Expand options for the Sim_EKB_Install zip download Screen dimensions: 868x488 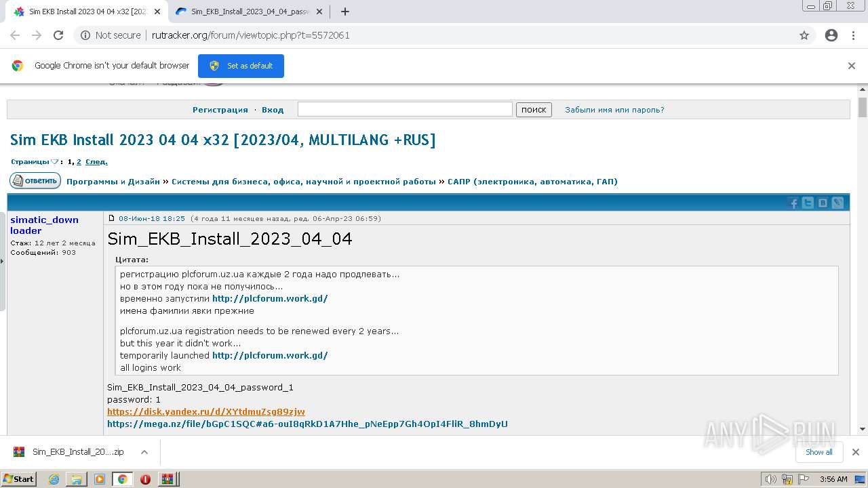(x=144, y=452)
